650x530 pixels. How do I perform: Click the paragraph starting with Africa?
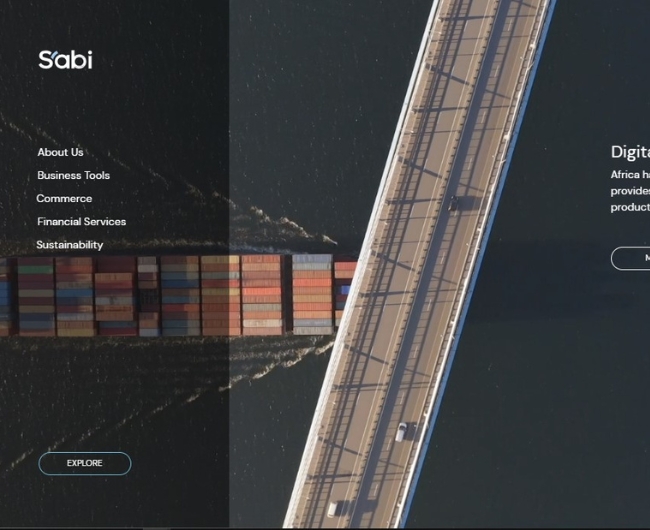pos(631,191)
